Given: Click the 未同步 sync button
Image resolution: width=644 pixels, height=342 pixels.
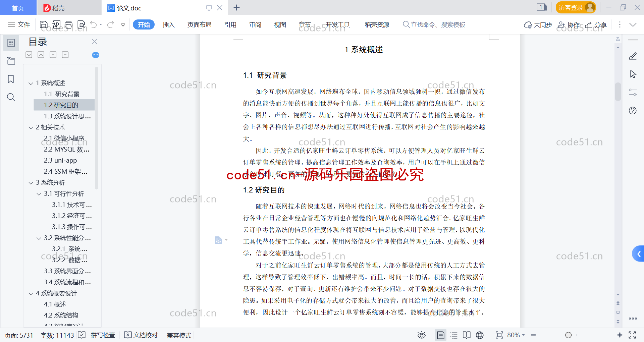Looking at the screenshot, I should tap(538, 25).
